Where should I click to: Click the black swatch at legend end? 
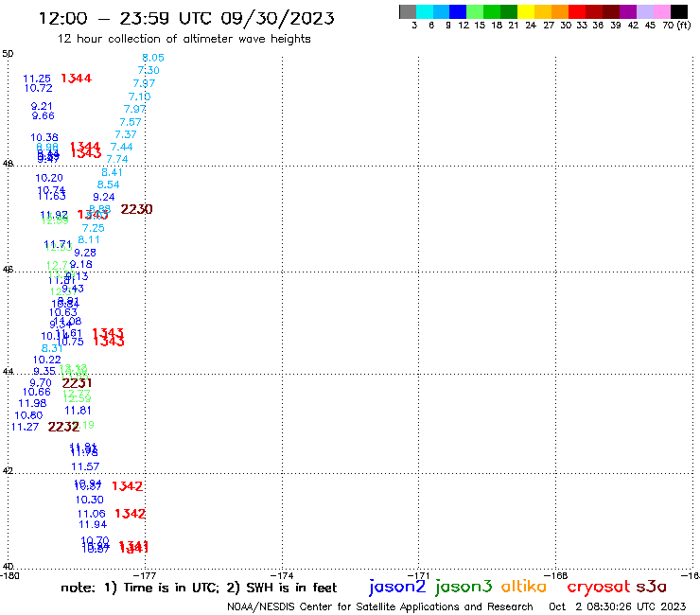pos(679,11)
